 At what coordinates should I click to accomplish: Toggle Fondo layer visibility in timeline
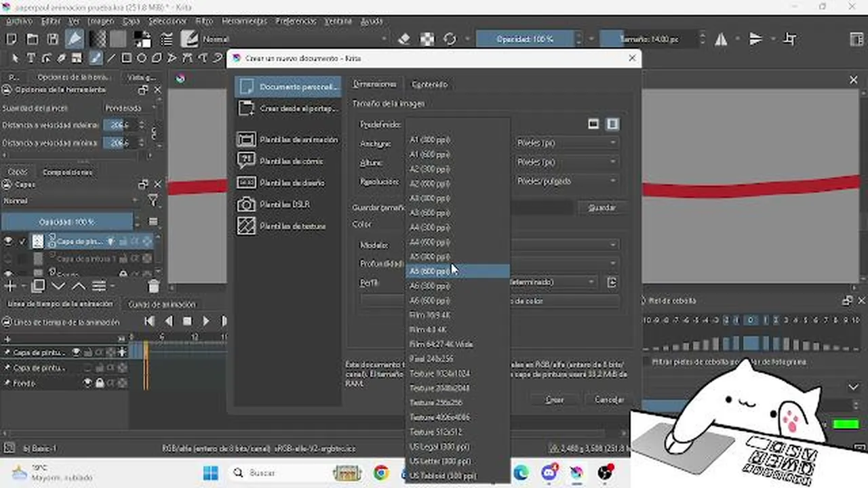tap(87, 383)
